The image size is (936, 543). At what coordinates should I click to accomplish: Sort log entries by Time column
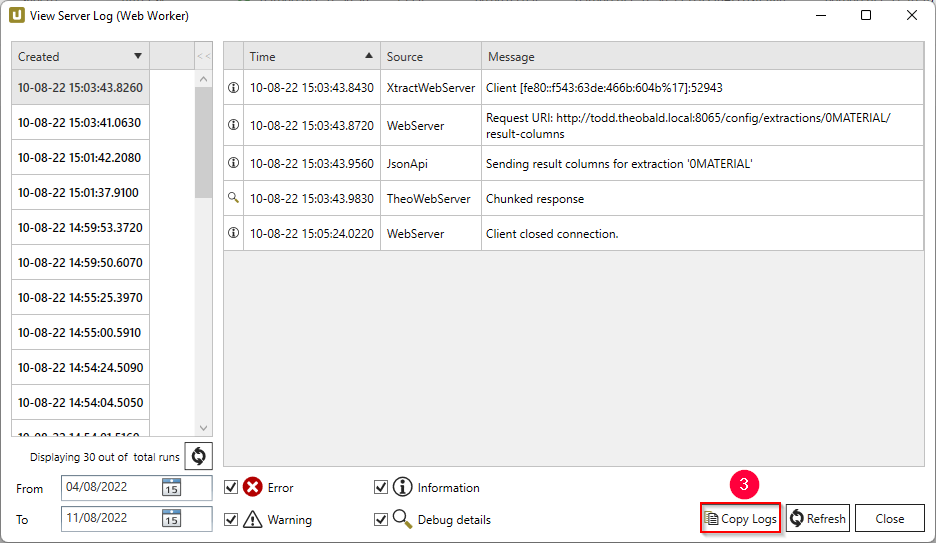pyautogui.click(x=312, y=56)
